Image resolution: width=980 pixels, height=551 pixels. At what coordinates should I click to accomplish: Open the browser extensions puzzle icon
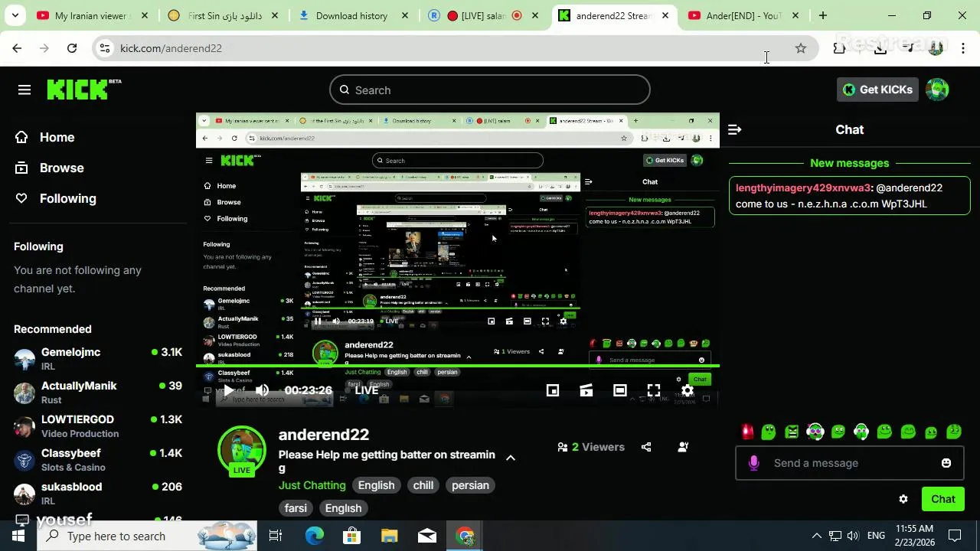point(840,48)
